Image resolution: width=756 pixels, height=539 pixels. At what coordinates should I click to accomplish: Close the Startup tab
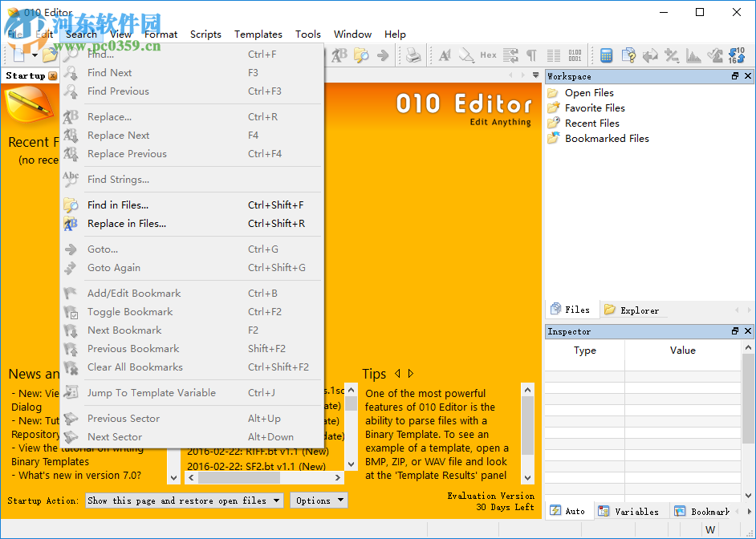(52, 76)
